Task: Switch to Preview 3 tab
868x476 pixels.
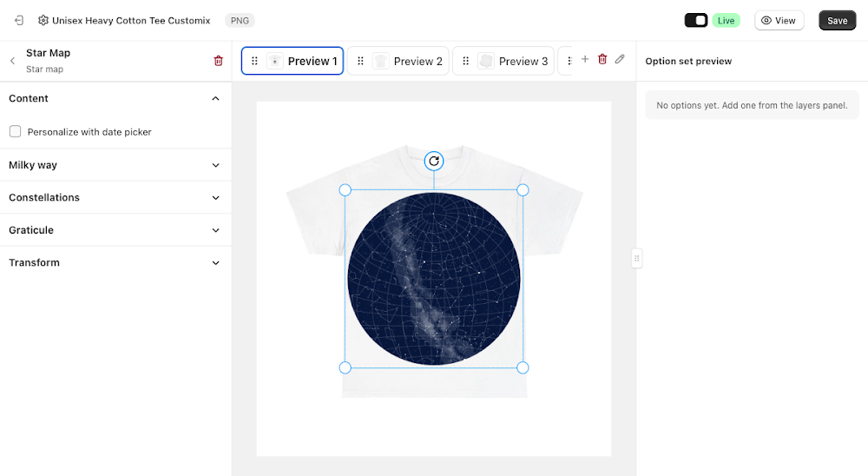Action: click(503, 61)
